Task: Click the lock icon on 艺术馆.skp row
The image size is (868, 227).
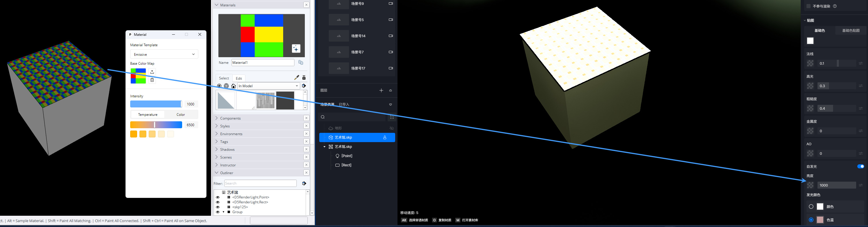Action: pyautogui.click(x=384, y=138)
